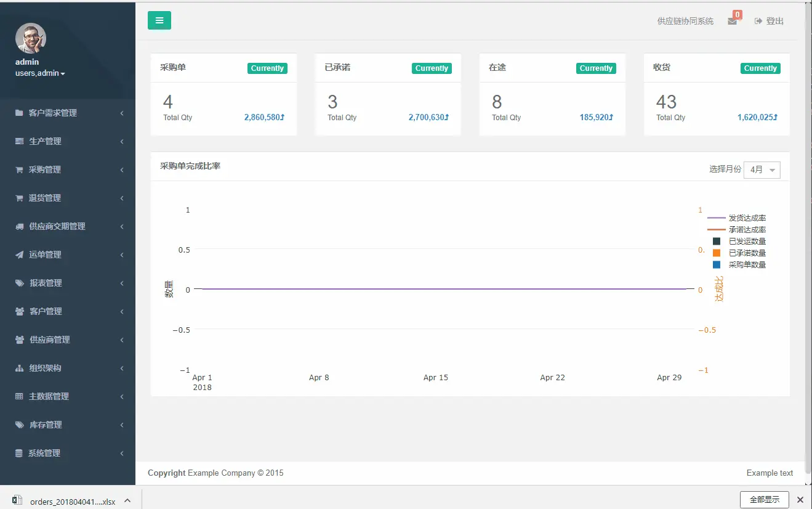Click the Currently badge on 采购单 card

point(267,68)
